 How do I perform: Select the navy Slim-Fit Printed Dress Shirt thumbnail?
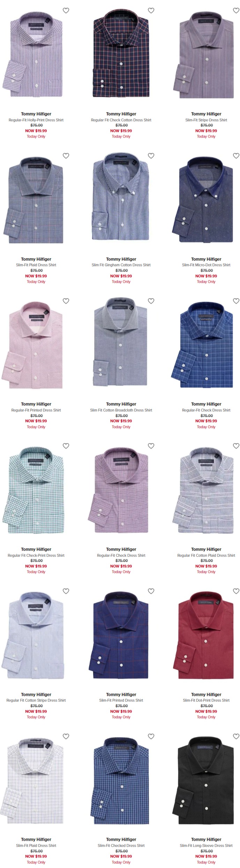121,635
